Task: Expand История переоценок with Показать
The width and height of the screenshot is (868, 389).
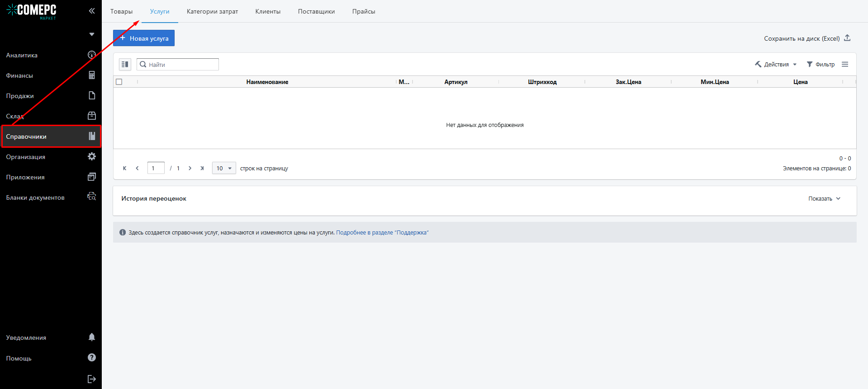Action: point(824,199)
